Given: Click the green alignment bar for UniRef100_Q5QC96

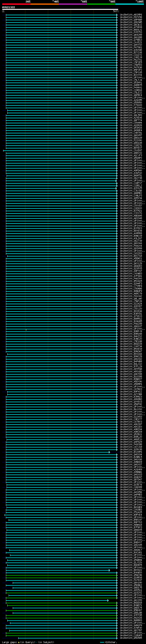Looking at the screenshot, I should point(62,575).
